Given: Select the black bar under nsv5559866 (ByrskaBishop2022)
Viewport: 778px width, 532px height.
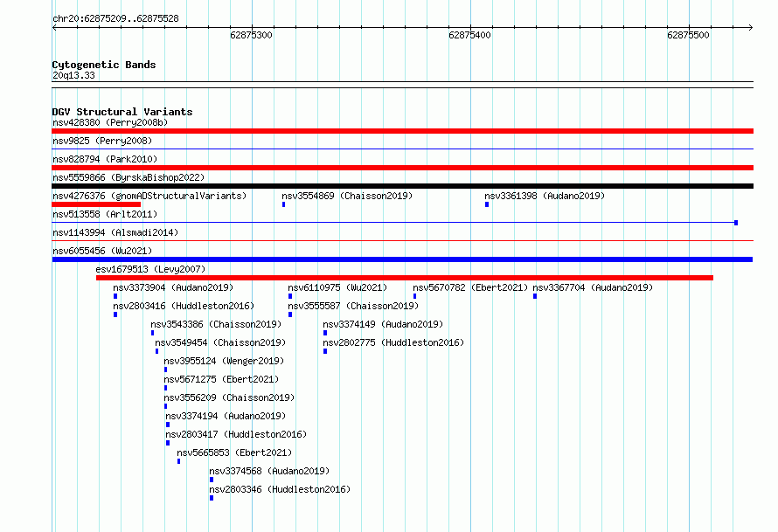Looking at the screenshot, I should pyautogui.click(x=402, y=186).
